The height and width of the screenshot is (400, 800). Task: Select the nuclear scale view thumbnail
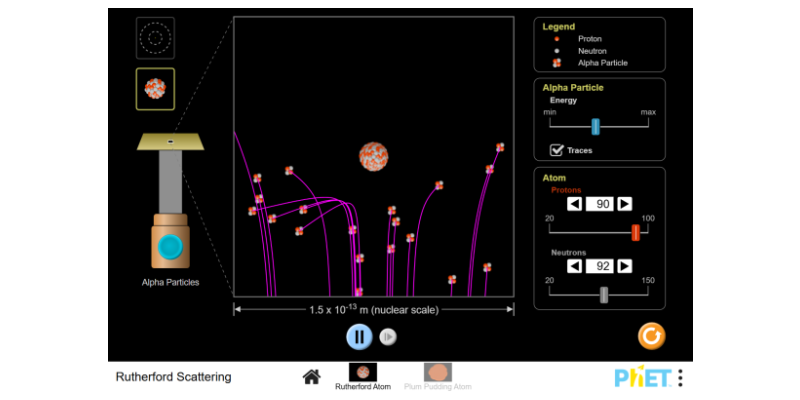pos(155,88)
